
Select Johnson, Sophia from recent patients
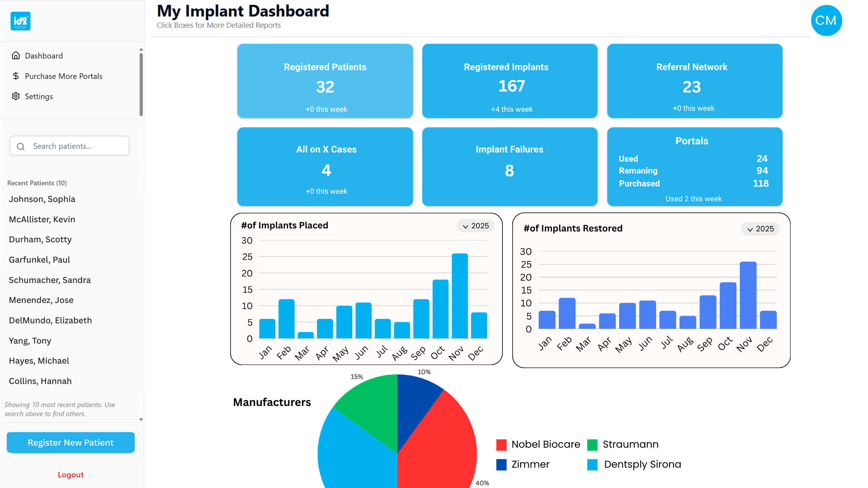42,199
